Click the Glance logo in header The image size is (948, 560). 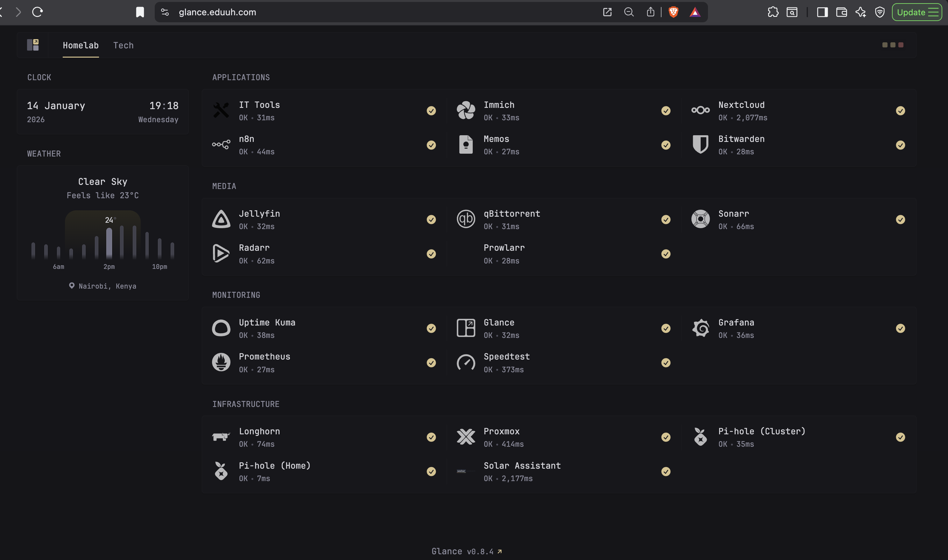pos(33,45)
